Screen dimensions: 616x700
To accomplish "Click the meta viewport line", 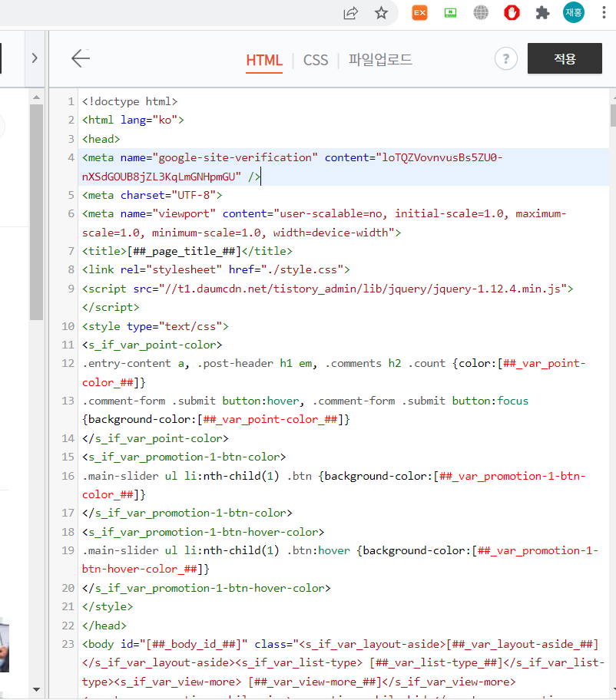I will (324, 223).
